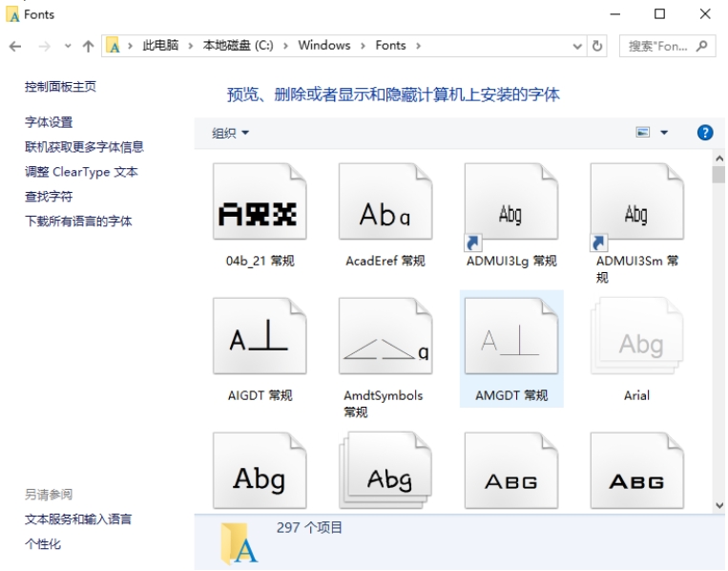Expand the view options dropdown arrow
This screenshot has width=728, height=571.
click(x=664, y=133)
